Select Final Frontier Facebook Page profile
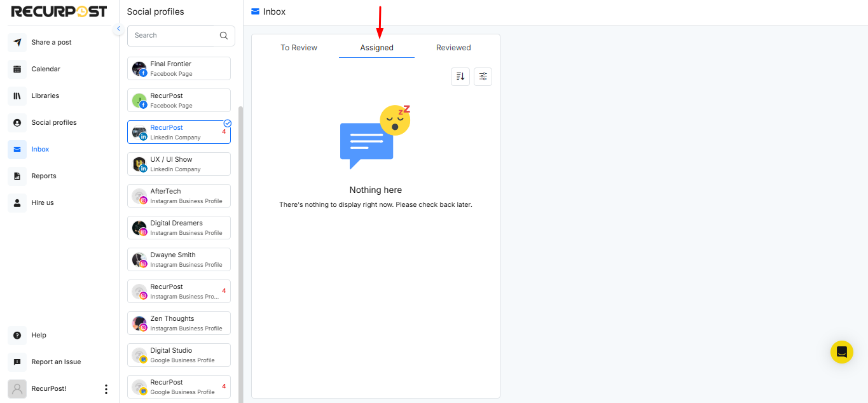 pyautogui.click(x=179, y=69)
